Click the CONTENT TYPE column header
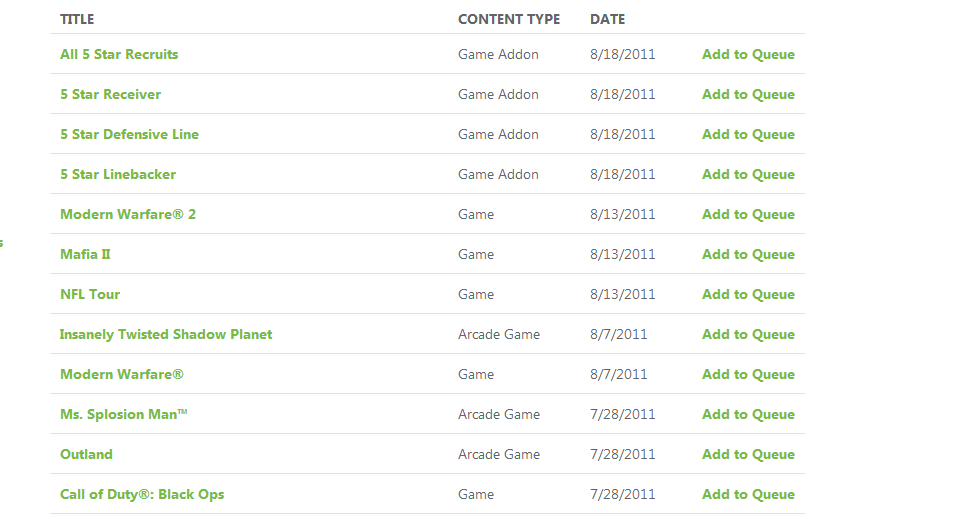The width and height of the screenshot is (961, 519). coord(509,19)
